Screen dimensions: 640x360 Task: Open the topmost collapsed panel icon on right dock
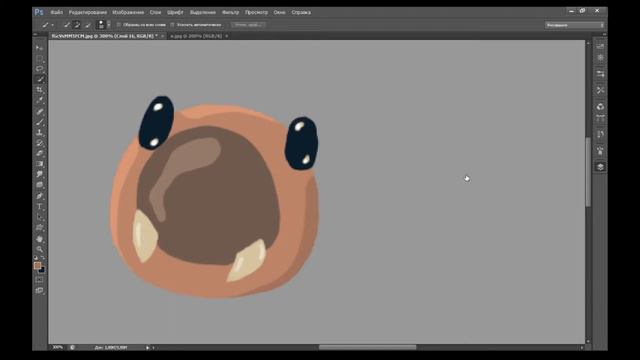(x=600, y=46)
